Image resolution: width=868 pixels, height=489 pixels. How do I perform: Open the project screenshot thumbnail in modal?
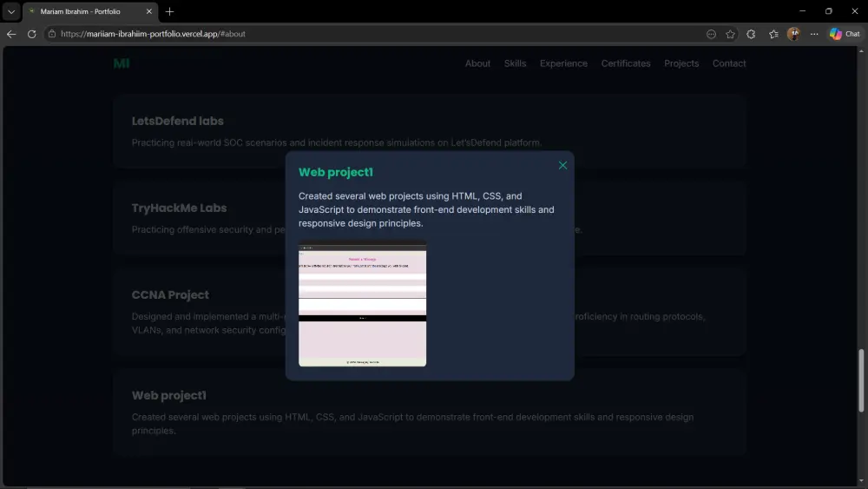tap(362, 304)
